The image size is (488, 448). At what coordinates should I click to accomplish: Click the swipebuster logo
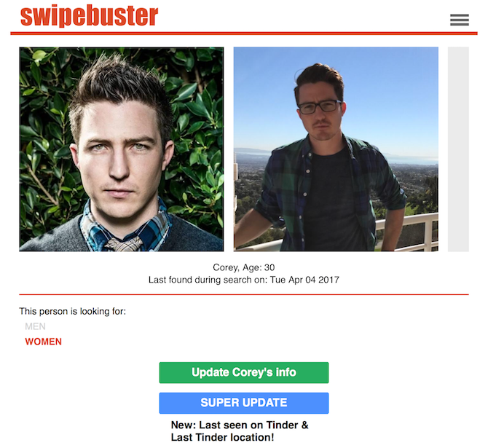click(90, 15)
